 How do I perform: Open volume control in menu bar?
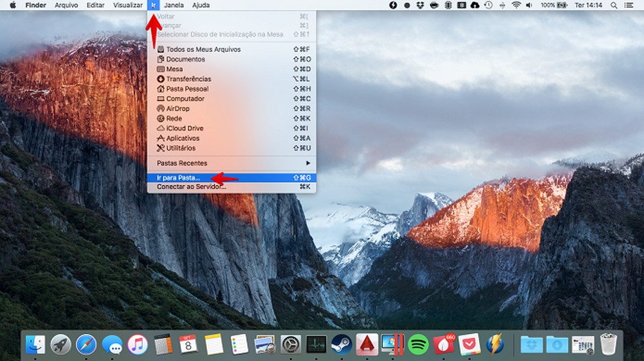pos(529,5)
